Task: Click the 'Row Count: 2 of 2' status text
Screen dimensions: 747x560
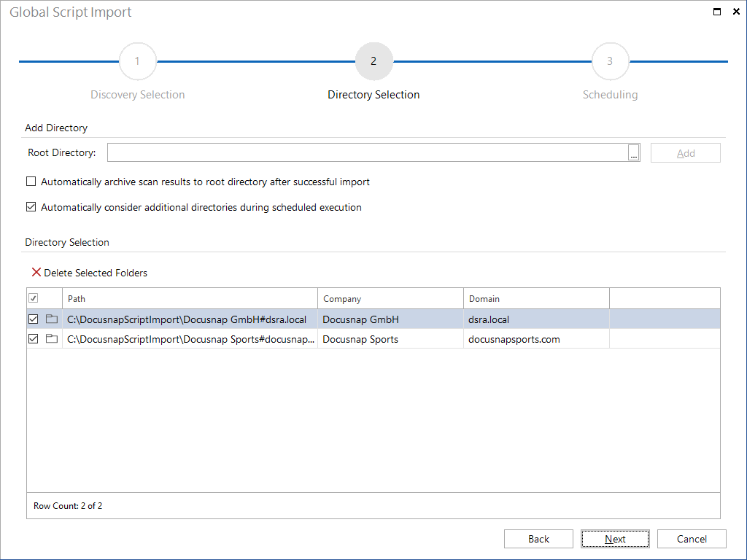Action: 68,506
